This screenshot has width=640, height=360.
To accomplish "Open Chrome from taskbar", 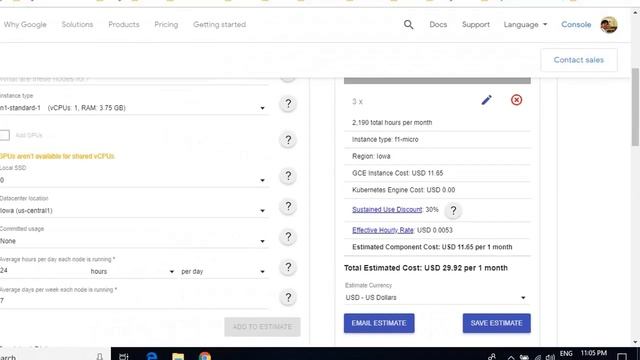I will pyautogui.click(x=205, y=356).
